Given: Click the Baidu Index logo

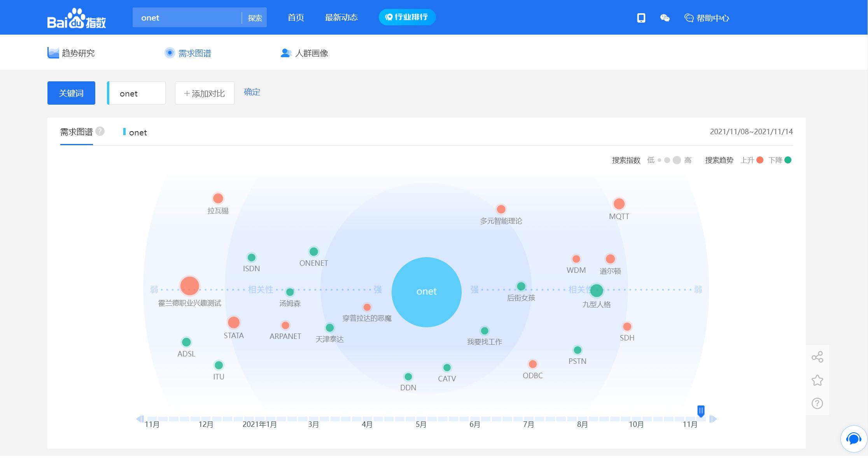Looking at the screenshot, I should click(77, 18).
